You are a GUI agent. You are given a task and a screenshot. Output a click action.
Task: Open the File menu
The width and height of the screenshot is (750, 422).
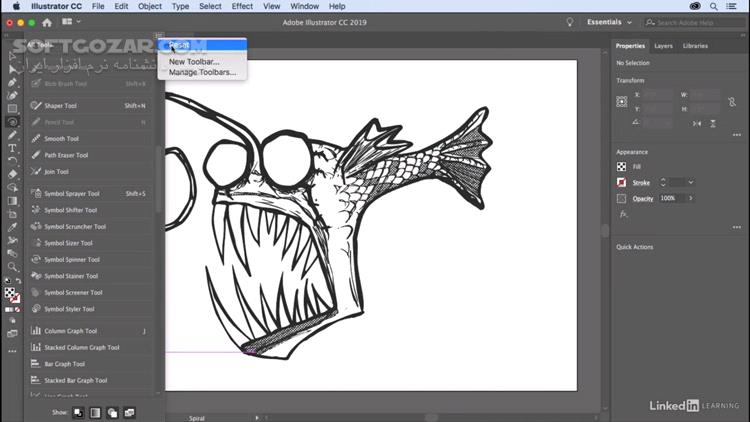(x=98, y=6)
